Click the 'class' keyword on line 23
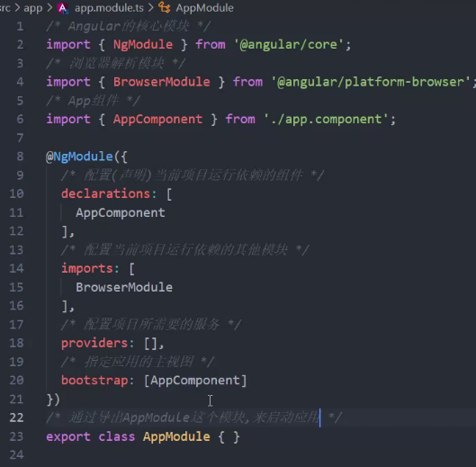476x467 pixels. (117, 436)
